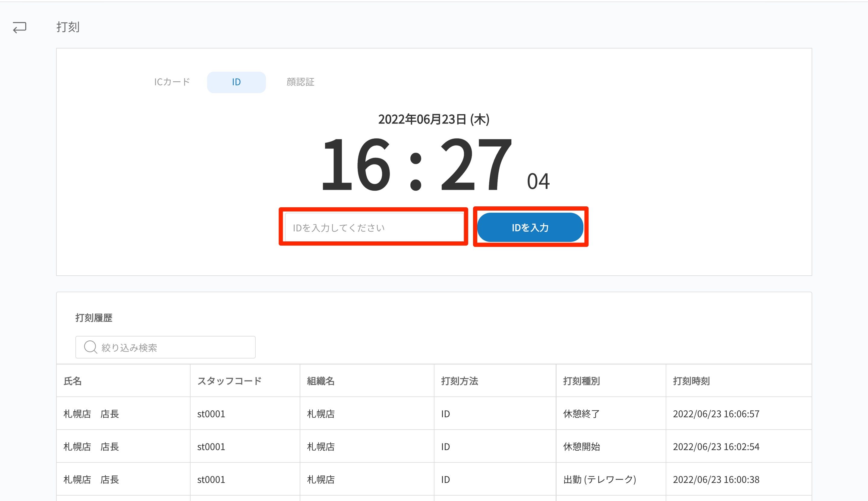Image resolution: width=868 pixels, height=501 pixels.
Task: Select the 出勤 (テレワーク) history row
Action: (599, 479)
